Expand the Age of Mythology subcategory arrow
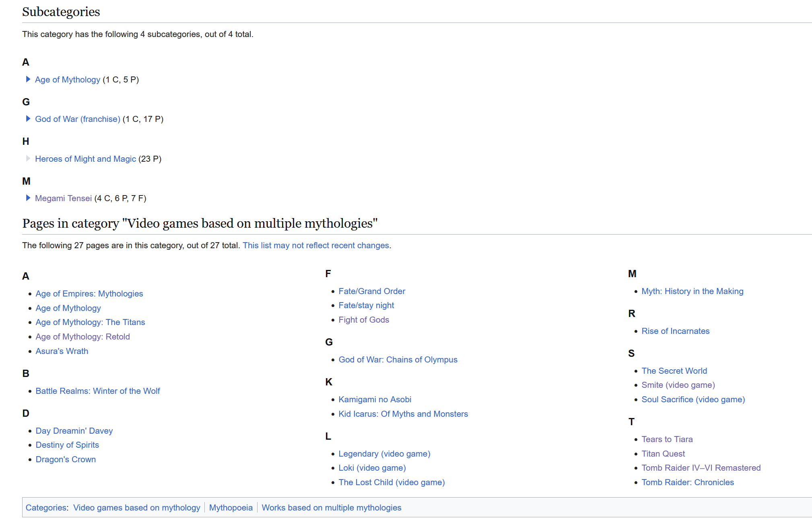Viewport: 812px width, 529px height. (x=28, y=79)
